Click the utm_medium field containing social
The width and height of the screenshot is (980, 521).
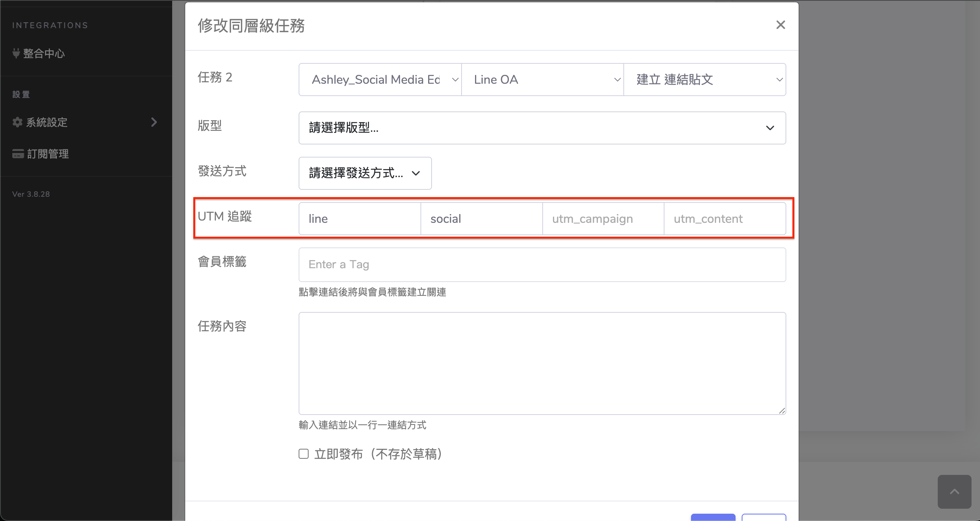(x=481, y=219)
